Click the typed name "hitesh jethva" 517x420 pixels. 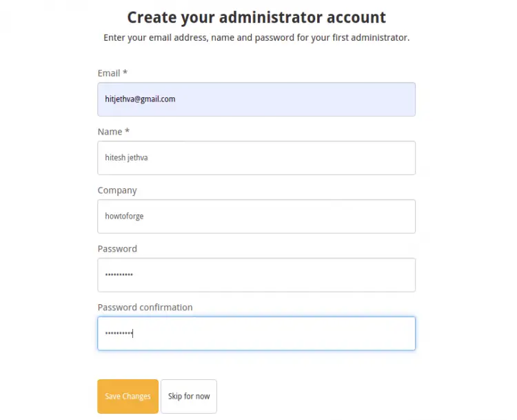(x=126, y=158)
